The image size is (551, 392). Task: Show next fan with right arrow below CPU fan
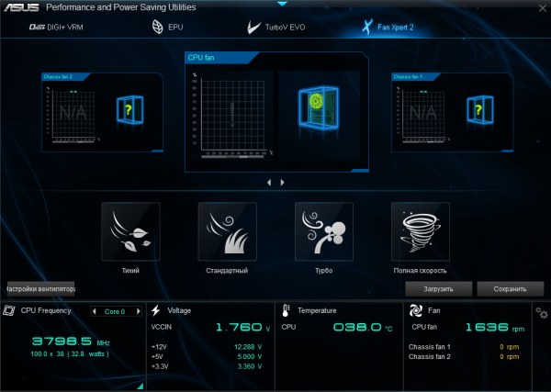coord(282,183)
